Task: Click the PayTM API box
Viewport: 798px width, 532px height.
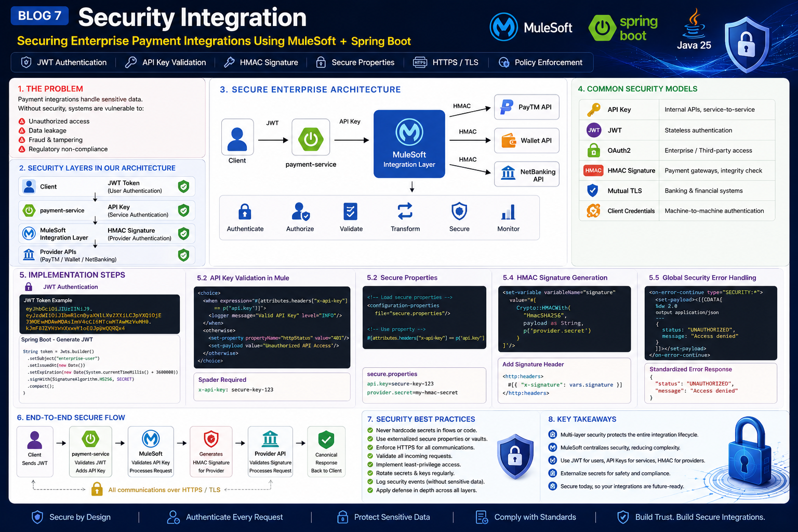Action: (527, 107)
